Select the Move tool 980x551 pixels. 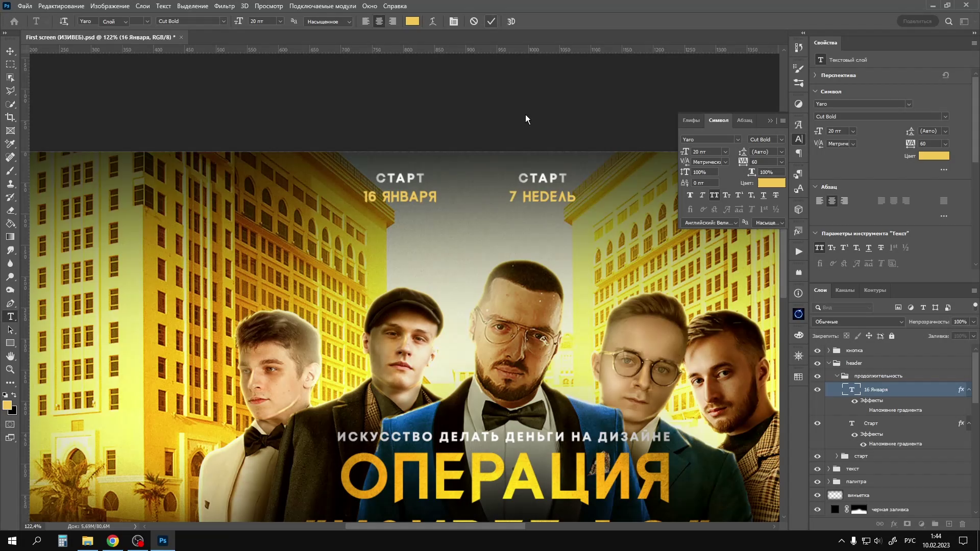point(10,52)
